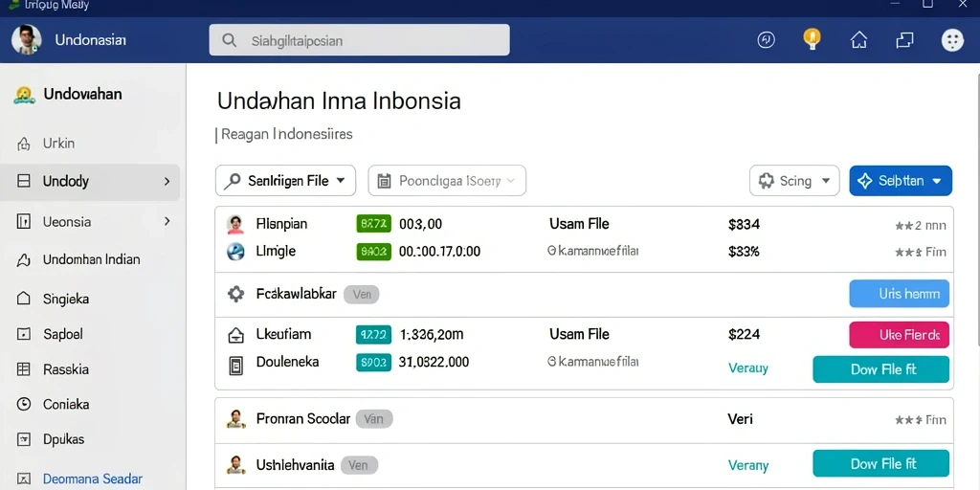Screen dimensions: 980x490
Task: Click the Uris hemm button
Action: [x=900, y=293]
